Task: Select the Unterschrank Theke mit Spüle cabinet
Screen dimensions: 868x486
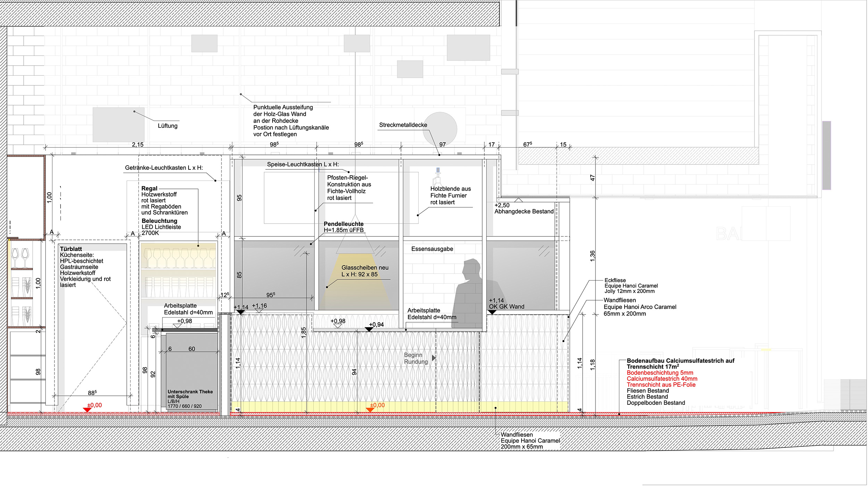Action: (192, 371)
